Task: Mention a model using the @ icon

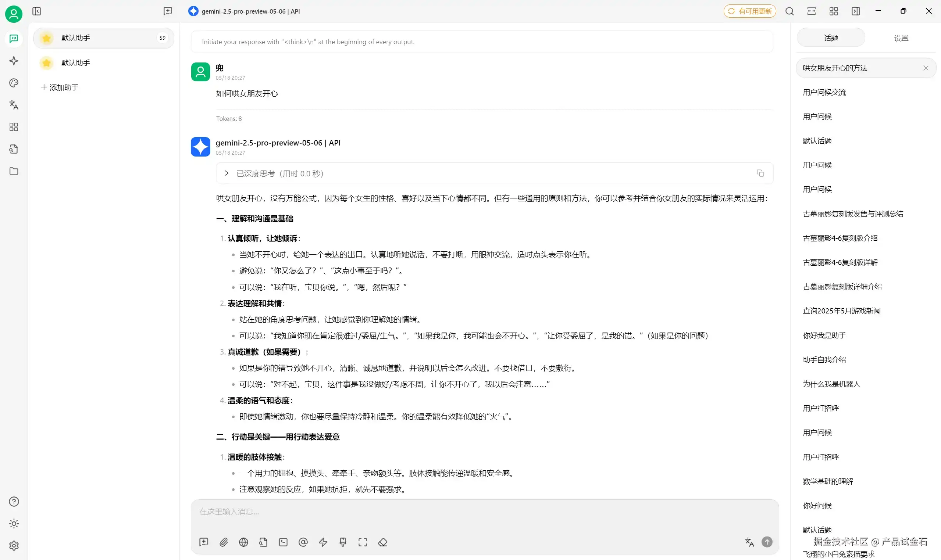Action: point(303,542)
